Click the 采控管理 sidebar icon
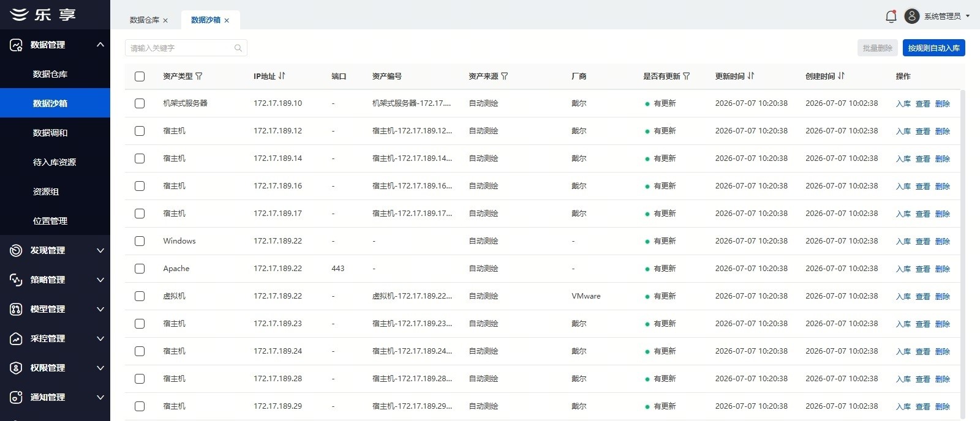This screenshot has height=421, width=980. click(x=16, y=338)
